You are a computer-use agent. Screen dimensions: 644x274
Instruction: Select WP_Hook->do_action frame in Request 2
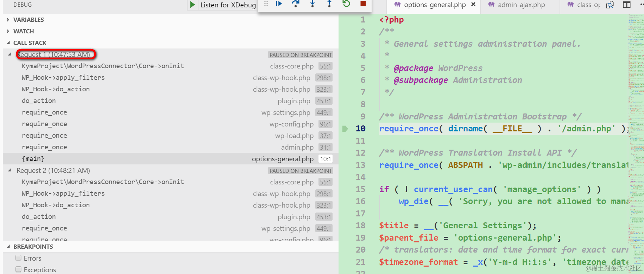point(170,205)
